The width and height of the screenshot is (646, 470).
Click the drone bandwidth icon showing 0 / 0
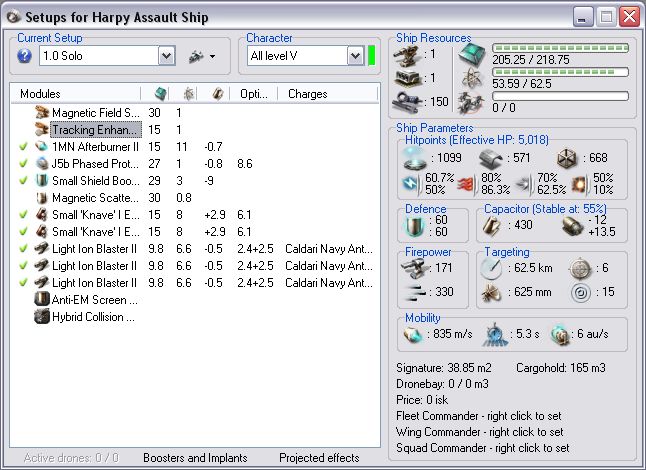click(472, 103)
